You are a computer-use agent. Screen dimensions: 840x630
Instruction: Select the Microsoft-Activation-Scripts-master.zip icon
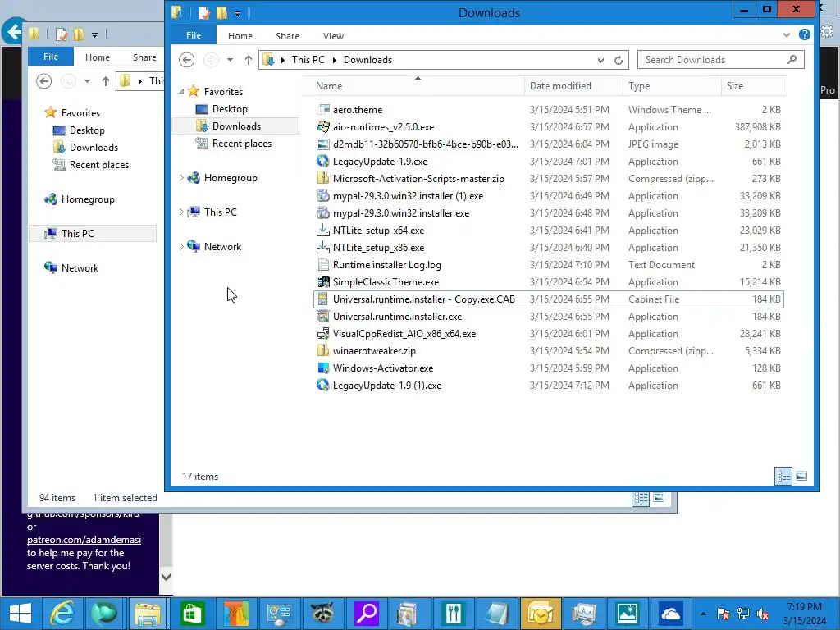click(x=322, y=178)
